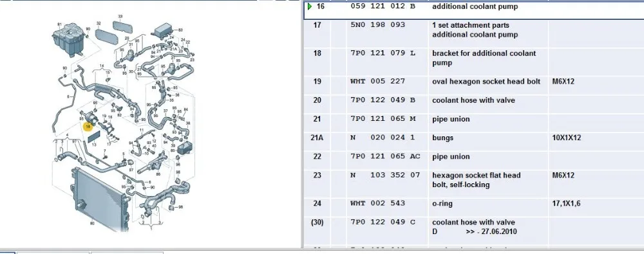Click the 'bungs' description

coord(442,138)
